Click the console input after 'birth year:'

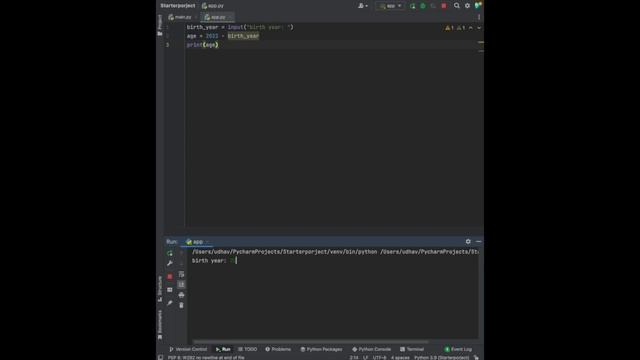[x=233, y=260]
